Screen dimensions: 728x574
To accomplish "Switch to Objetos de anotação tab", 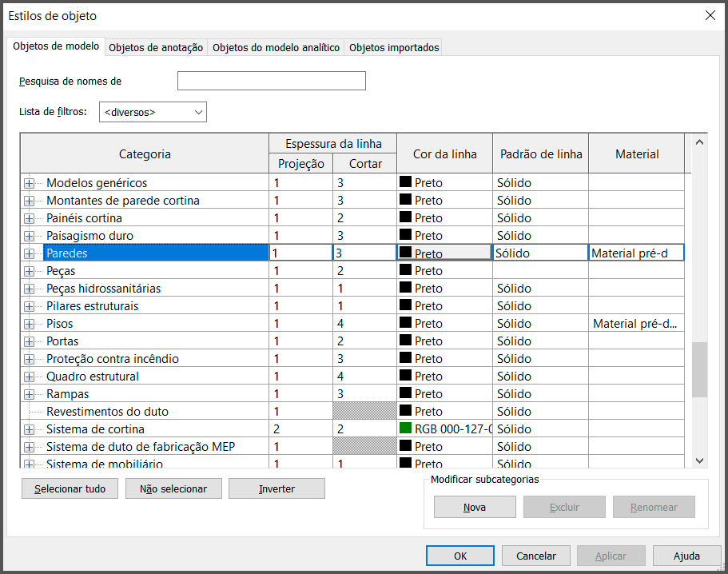I will [156, 48].
